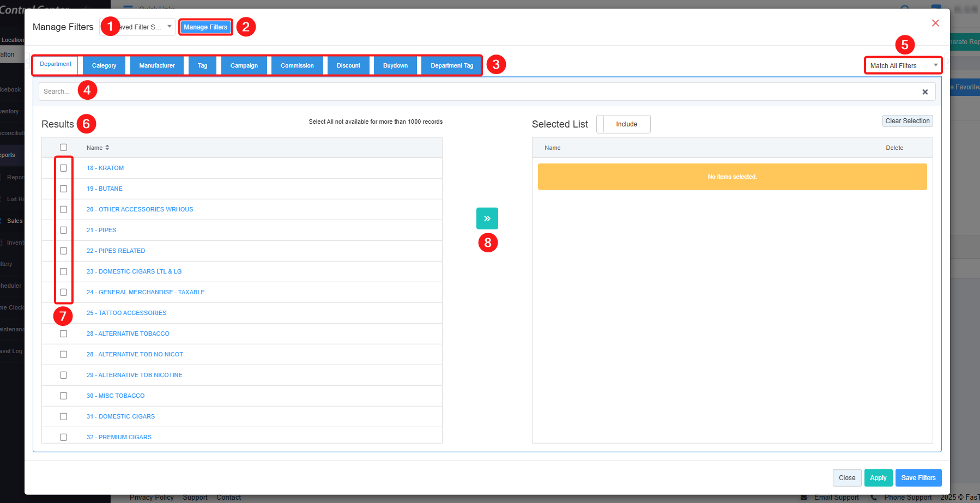Go to the Department Tag tab

point(452,66)
